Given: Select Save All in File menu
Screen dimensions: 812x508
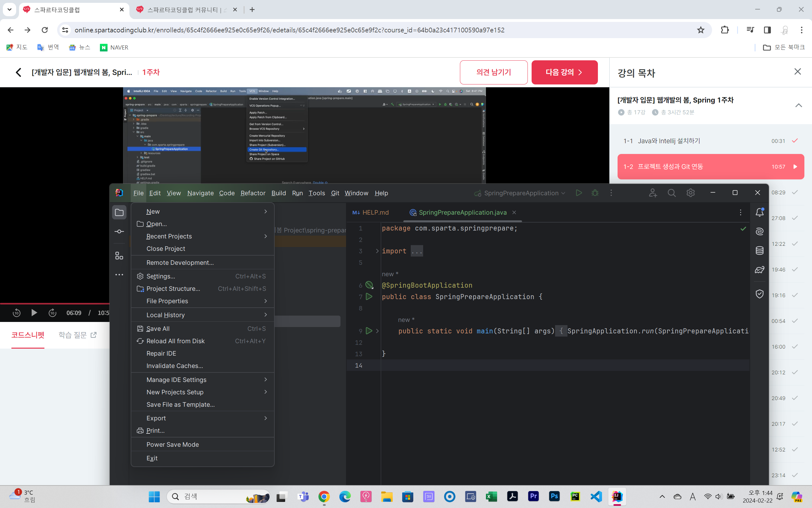Looking at the screenshot, I should (203, 329).
